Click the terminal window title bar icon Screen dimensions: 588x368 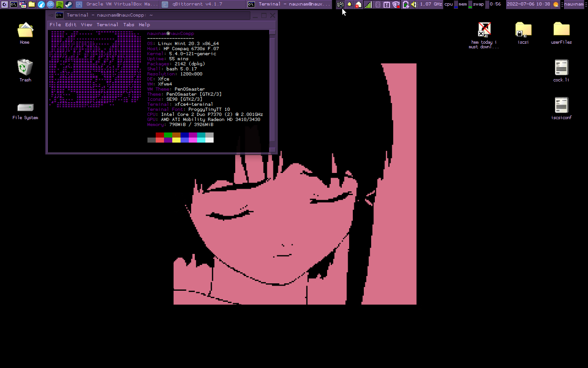point(59,15)
